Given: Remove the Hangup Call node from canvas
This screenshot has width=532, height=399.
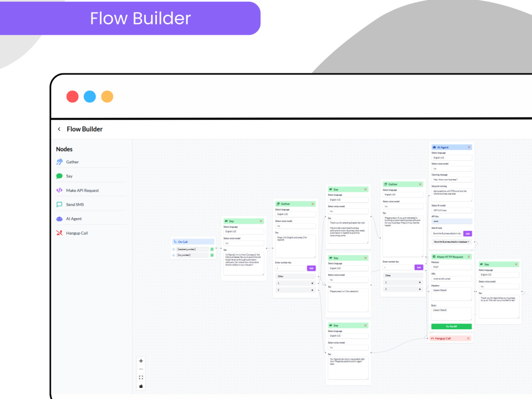Looking at the screenshot, I should click(468, 338).
